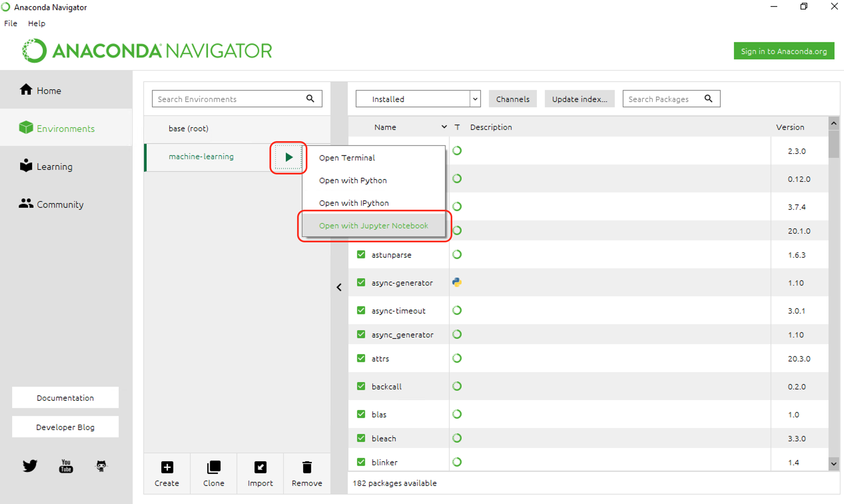Toggle the async-timeout package checkbox

[x=361, y=310]
